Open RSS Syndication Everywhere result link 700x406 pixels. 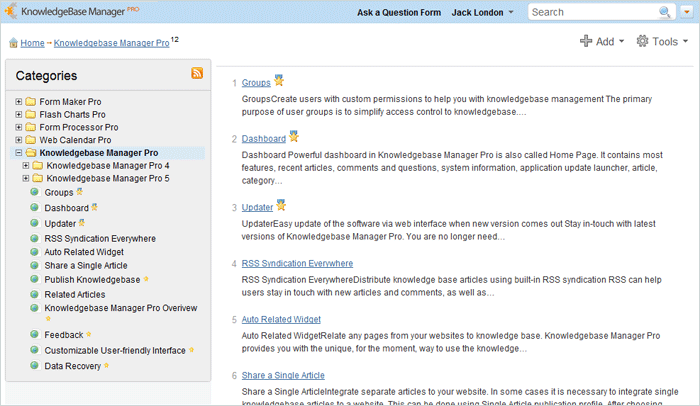coord(297,264)
